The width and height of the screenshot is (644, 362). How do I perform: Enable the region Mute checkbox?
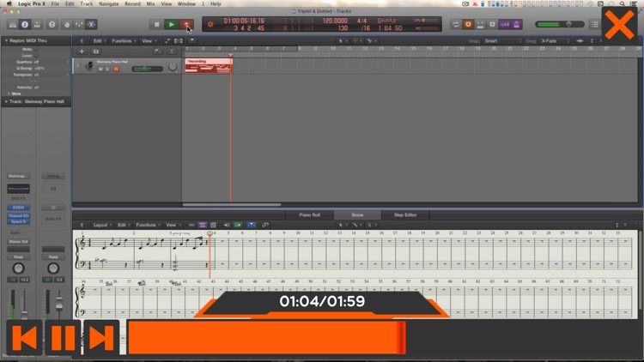[x=37, y=49]
